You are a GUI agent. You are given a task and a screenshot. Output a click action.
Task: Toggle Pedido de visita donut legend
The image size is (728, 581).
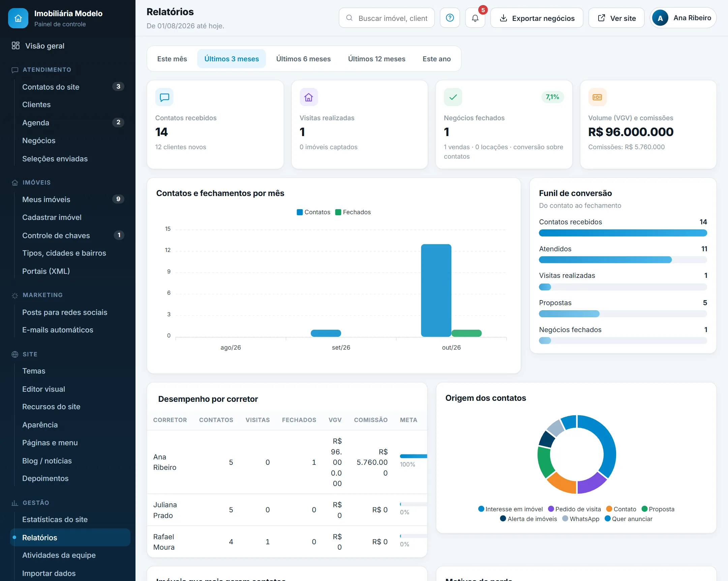point(574,509)
